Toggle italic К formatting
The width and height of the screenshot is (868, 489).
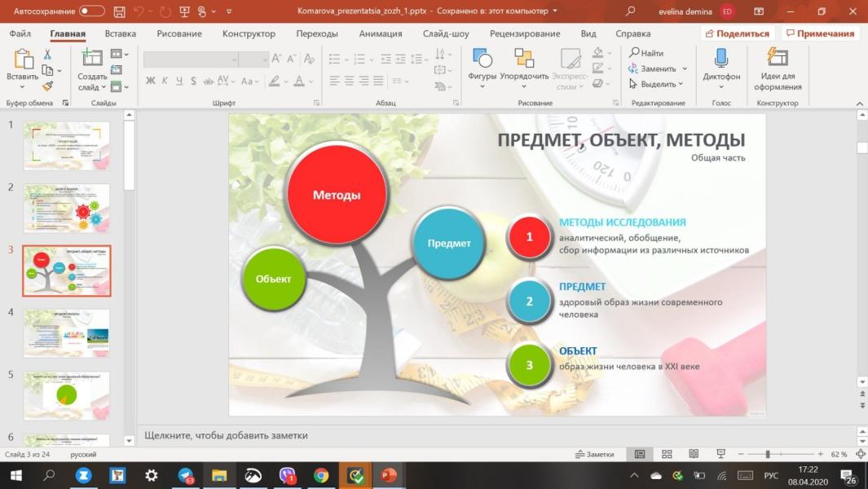(165, 81)
